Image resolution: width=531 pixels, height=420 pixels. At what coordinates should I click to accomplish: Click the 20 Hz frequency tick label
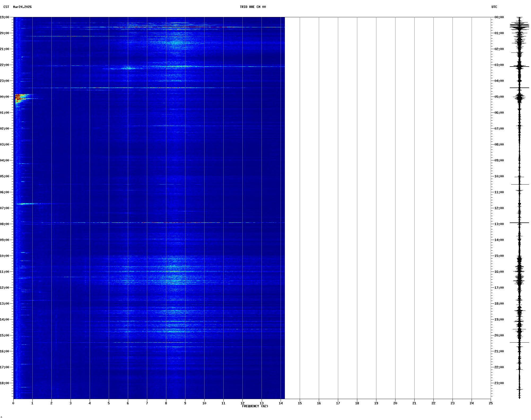[395, 403]
